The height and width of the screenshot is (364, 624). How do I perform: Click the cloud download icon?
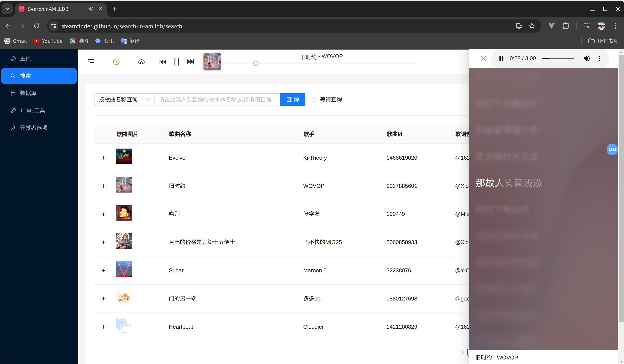(x=141, y=62)
